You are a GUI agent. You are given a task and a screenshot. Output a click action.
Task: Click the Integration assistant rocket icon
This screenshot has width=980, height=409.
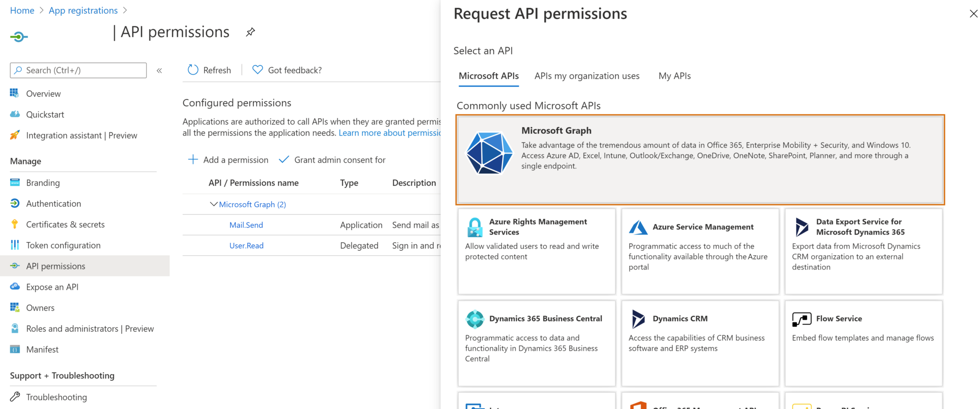15,135
